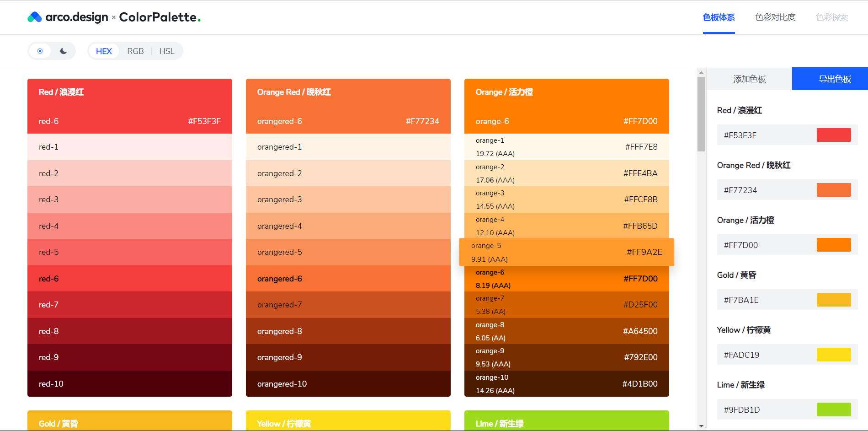Click the 导出色板 button
The height and width of the screenshot is (431, 868).
(x=830, y=79)
